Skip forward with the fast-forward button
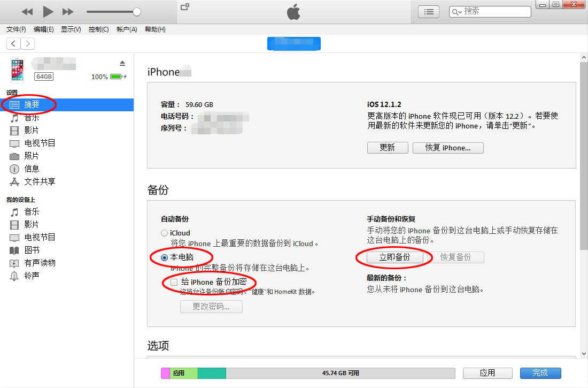588x388 pixels. [x=68, y=12]
